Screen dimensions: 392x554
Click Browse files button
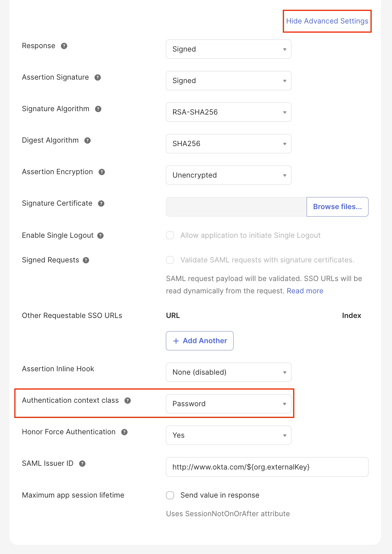coord(337,207)
